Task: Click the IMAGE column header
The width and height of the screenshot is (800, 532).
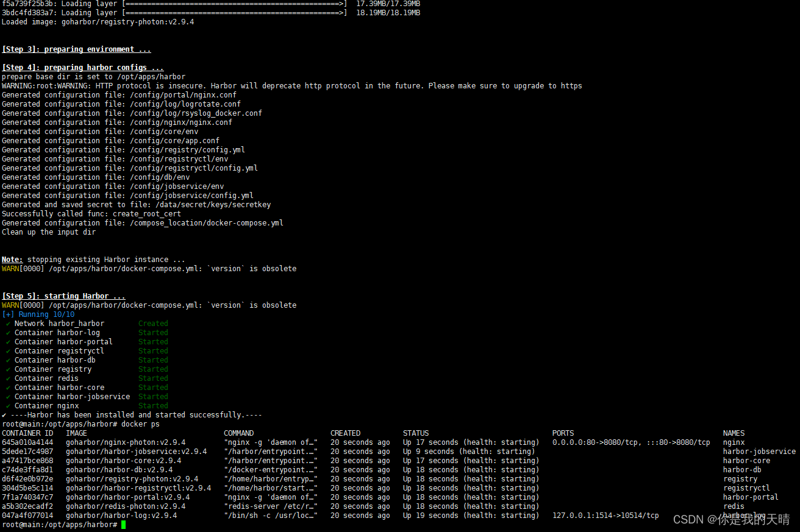Action: [77, 433]
